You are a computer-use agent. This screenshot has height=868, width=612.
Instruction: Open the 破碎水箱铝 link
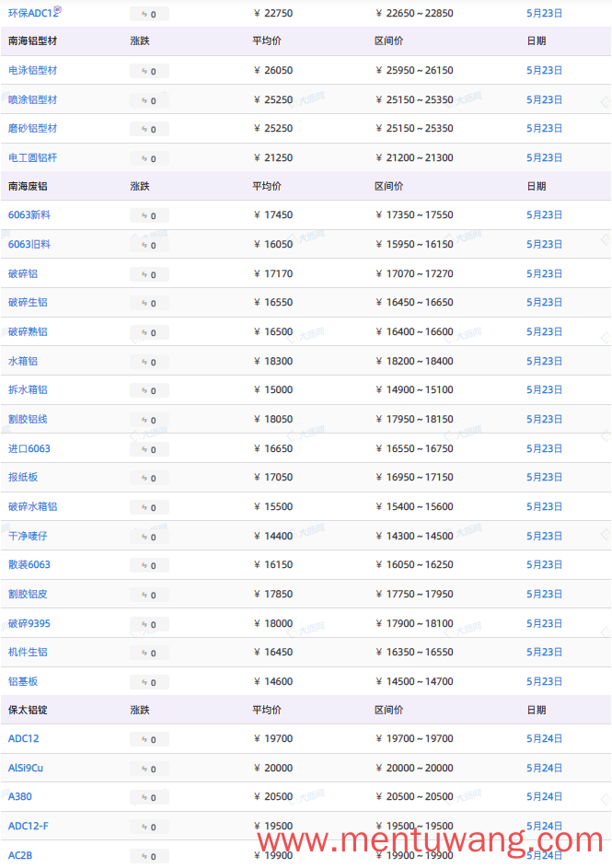tap(32, 506)
